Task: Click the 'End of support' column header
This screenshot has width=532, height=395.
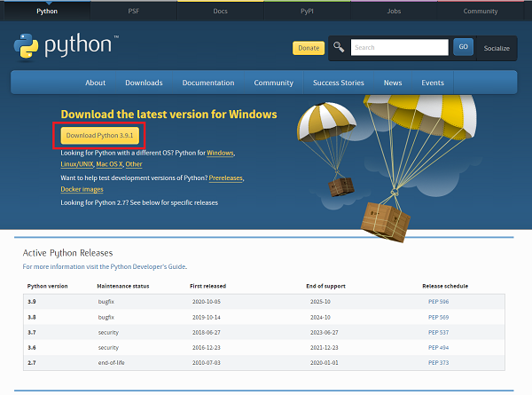Action: tap(325, 287)
